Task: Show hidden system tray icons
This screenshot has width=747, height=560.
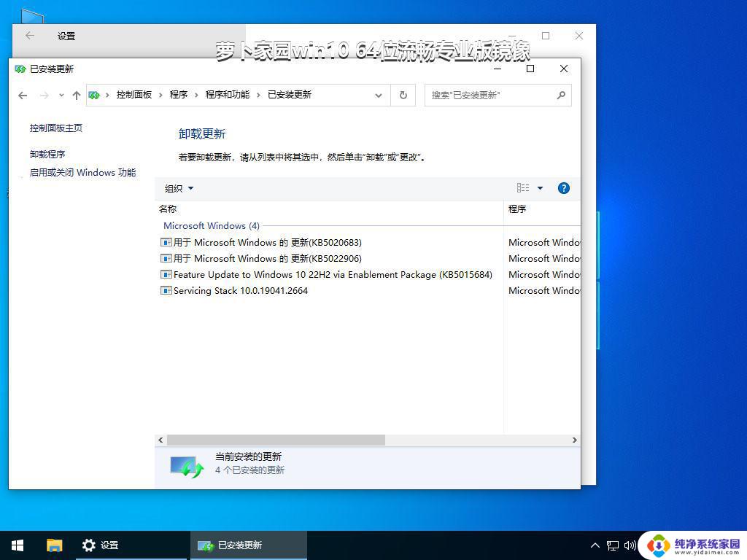Action: click(x=595, y=545)
